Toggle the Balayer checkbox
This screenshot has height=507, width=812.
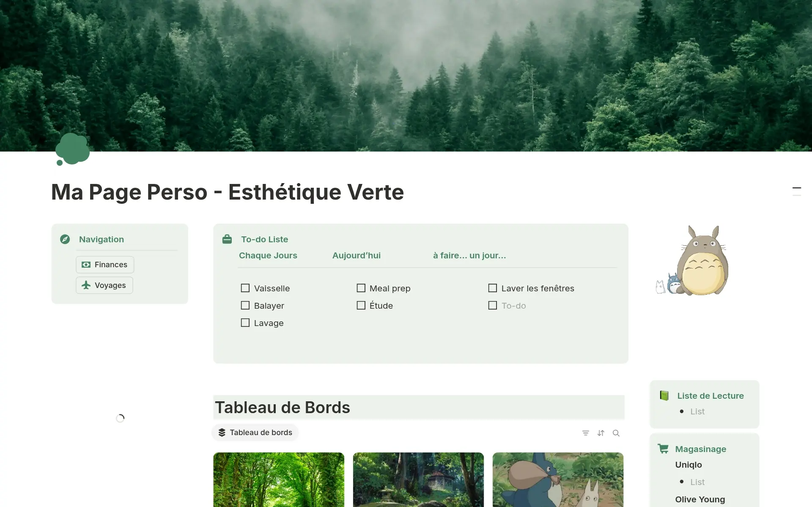[245, 305]
